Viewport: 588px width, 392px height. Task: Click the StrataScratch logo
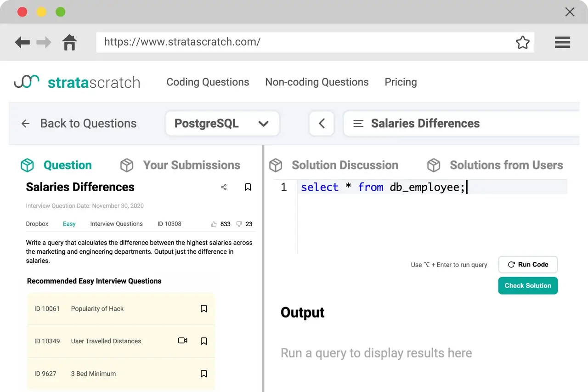(77, 82)
